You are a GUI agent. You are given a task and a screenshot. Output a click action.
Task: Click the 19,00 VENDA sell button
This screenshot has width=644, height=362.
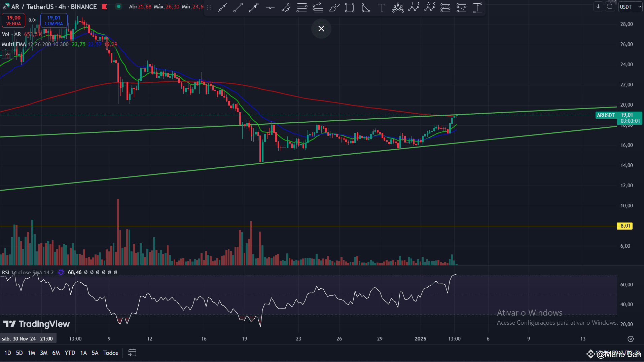pos(13,21)
